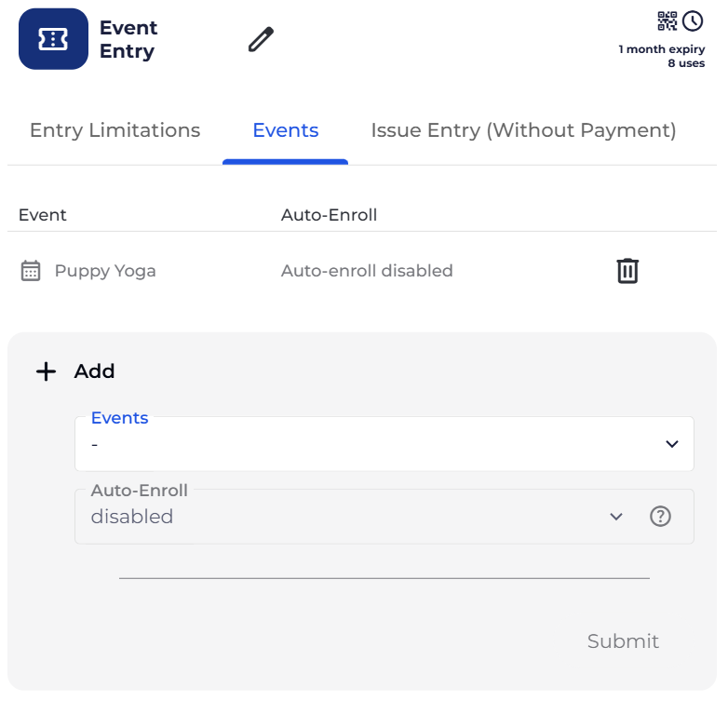Viewport: 728px width, 701px height.
Task: Click the Submit button
Action: (623, 641)
